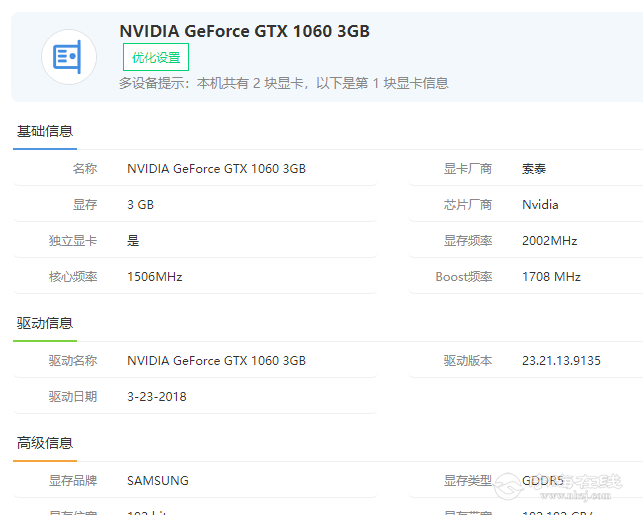The image size is (643, 515).
Task: Click the 显存品牌 value SAMSUNG
Action: point(158,480)
